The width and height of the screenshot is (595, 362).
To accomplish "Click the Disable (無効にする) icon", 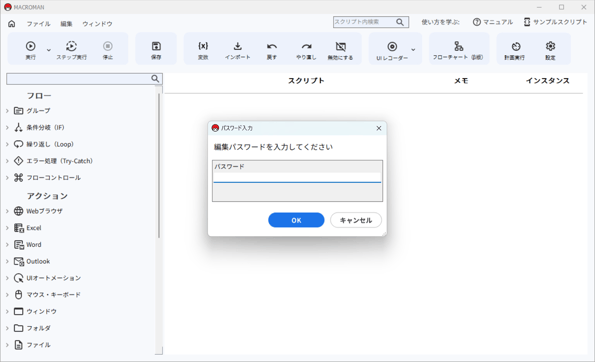I will pos(341,46).
